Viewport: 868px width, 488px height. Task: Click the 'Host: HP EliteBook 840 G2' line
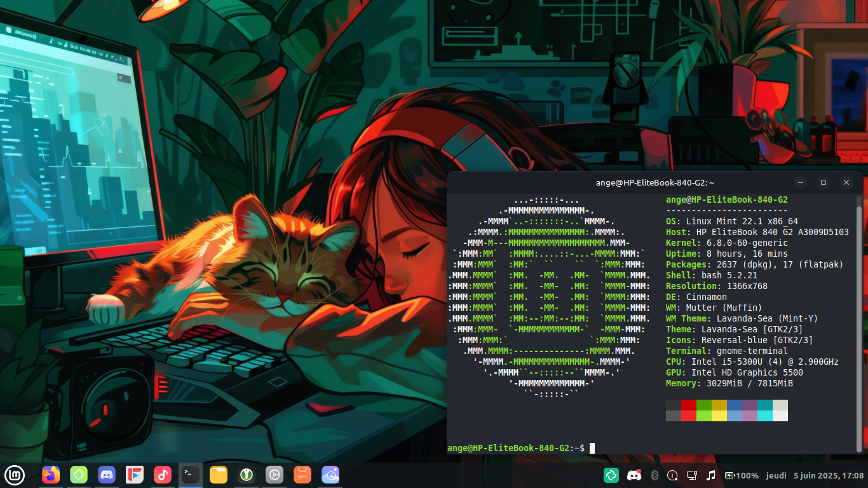point(757,232)
